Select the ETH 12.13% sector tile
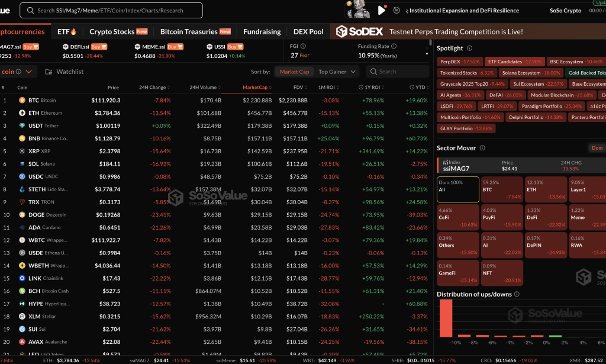Screen dimensions: 606x364 [x=546, y=189]
